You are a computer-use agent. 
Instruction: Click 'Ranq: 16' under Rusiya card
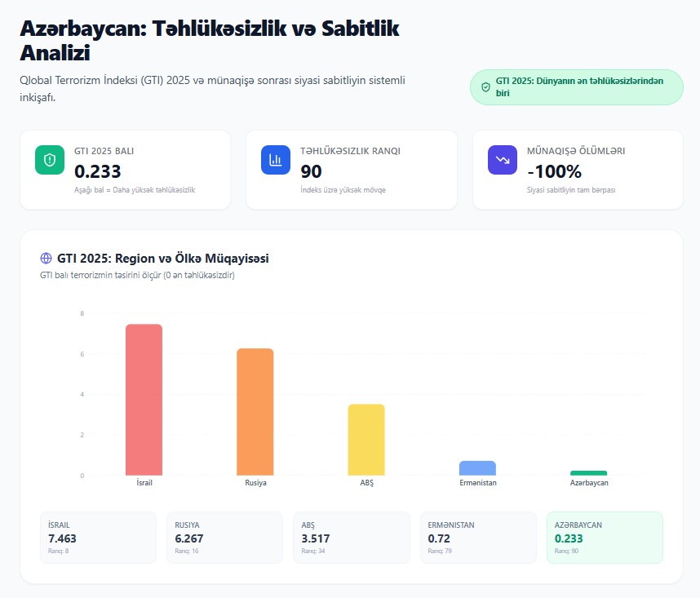[x=187, y=551]
